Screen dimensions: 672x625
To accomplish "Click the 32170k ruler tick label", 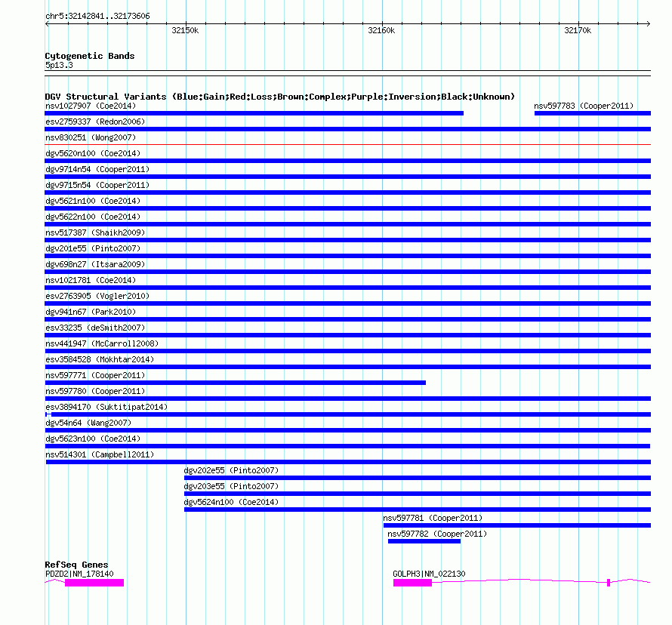I will tap(578, 30).
